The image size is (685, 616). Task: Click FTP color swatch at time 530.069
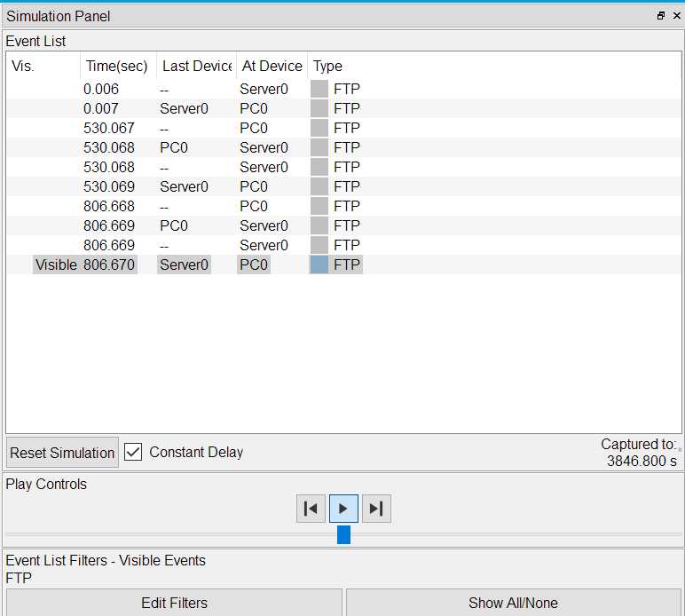point(319,186)
